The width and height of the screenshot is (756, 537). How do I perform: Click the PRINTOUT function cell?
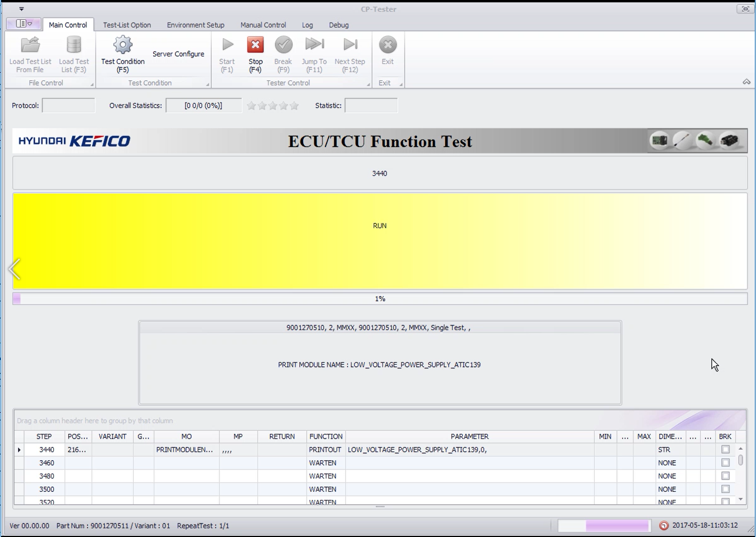(x=326, y=450)
